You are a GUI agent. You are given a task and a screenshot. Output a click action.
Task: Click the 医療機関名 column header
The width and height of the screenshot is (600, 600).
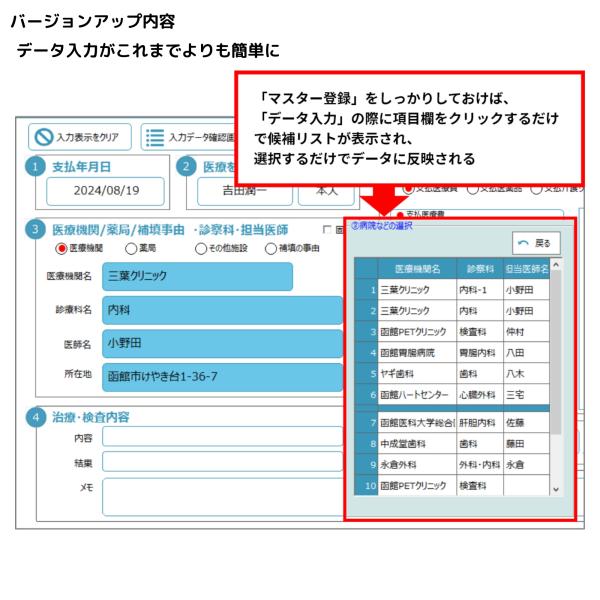pyautogui.click(x=417, y=268)
